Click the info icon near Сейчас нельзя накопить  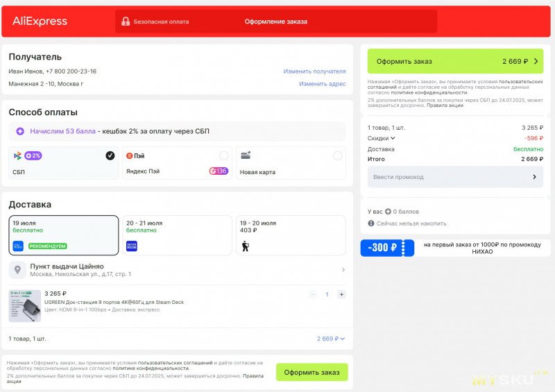[x=371, y=223]
